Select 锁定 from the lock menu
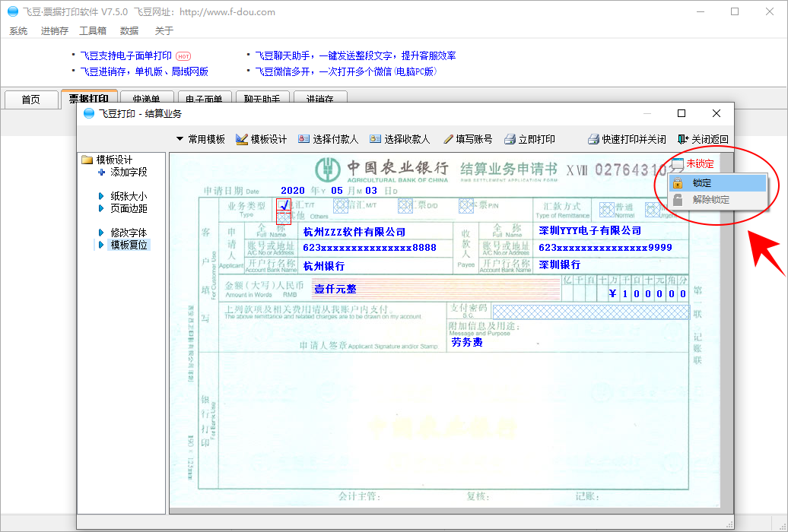Screen dimensions: 788x532 click(x=717, y=183)
